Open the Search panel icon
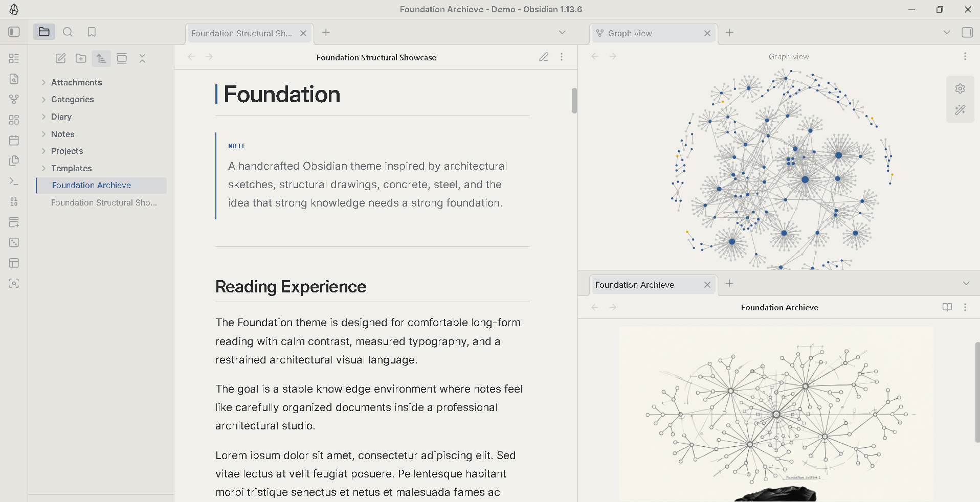The height and width of the screenshot is (502, 980). tap(68, 32)
